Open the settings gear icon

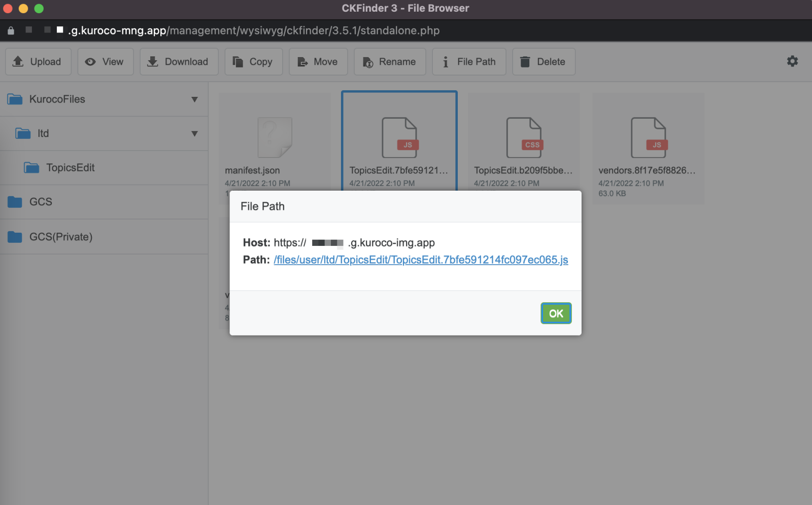coord(792,61)
